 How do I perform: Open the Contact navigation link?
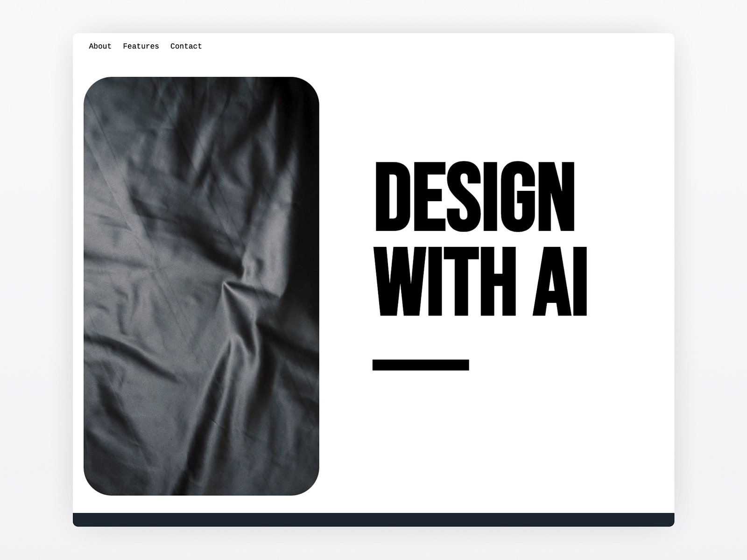[186, 46]
